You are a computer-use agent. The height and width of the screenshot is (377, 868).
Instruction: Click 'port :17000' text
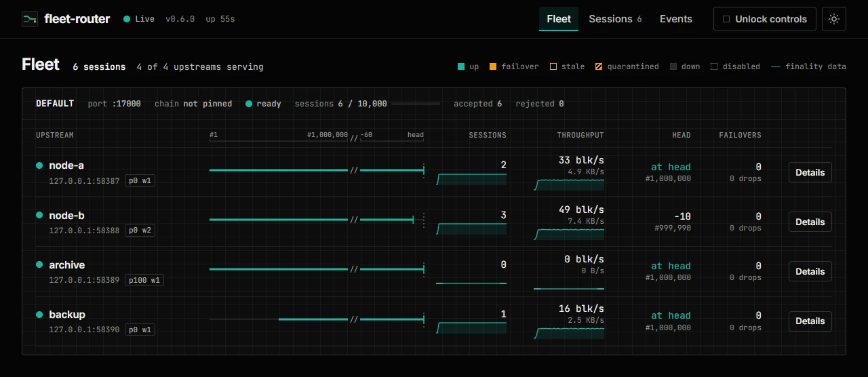[x=115, y=104]
